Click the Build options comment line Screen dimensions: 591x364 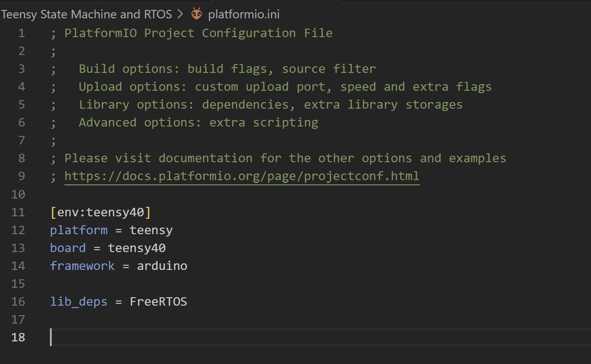click(213, 69)
